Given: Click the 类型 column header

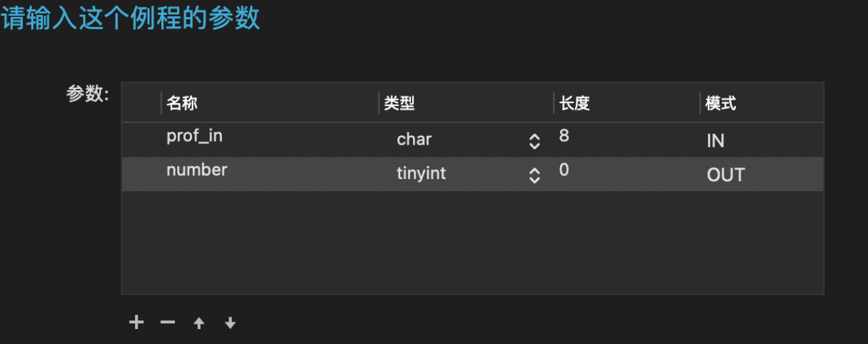Looking at the screenshot, I should (399, 103).
